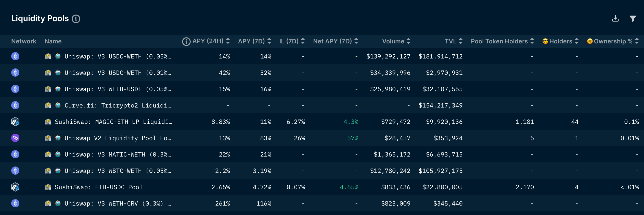The image size is (644, 215).
Task: Select the 1,181 pool token holders cell
Action: click(525, 122)
